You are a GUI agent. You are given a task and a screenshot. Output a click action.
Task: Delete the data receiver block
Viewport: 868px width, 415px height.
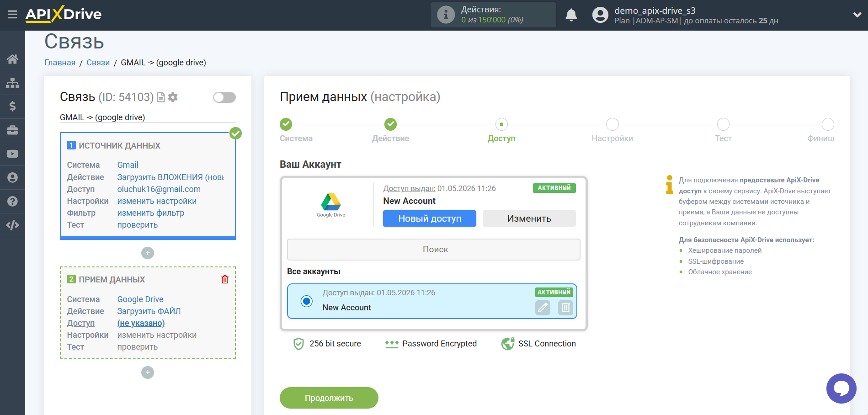pyautogui.click(x=225, y=279)
